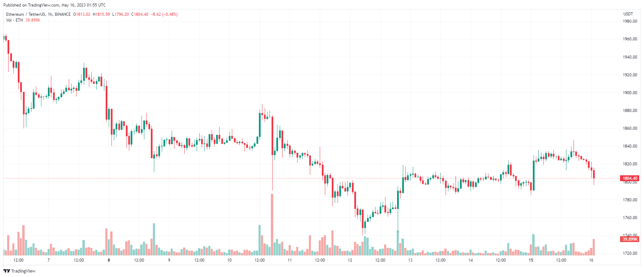Image resolution: width=644 pixels, height=277 pixels.
Task: Click the −8.62 (−0.48%) change value
Action: pyautogui.click(x=164, y=14)
